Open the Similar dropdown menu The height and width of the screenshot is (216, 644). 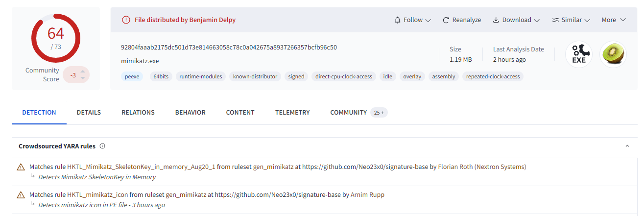[x=571, y=20]
